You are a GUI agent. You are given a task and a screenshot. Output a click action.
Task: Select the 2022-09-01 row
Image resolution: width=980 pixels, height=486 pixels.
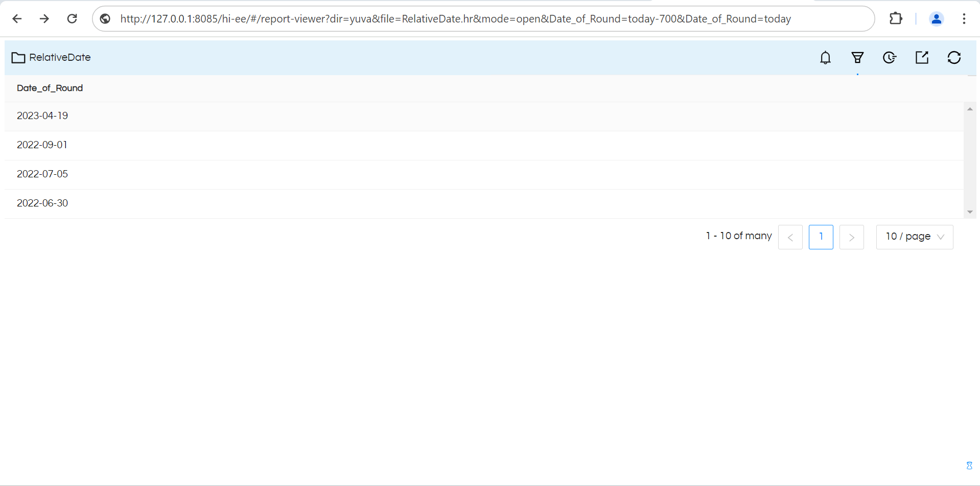[484, 145]
